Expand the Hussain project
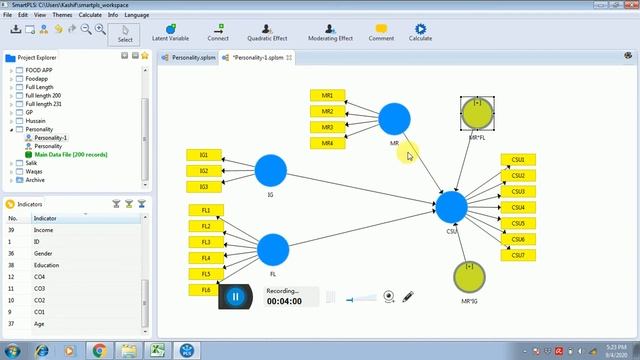 click(11, 121)
